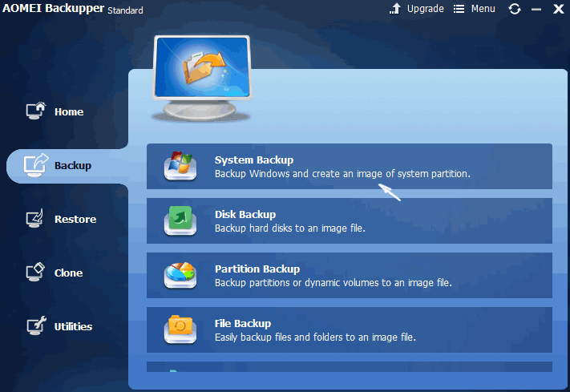The image size is (570, 392).
Task: Click the Utilities wrench icon in sidebar
Action: (x=36, y=326)
